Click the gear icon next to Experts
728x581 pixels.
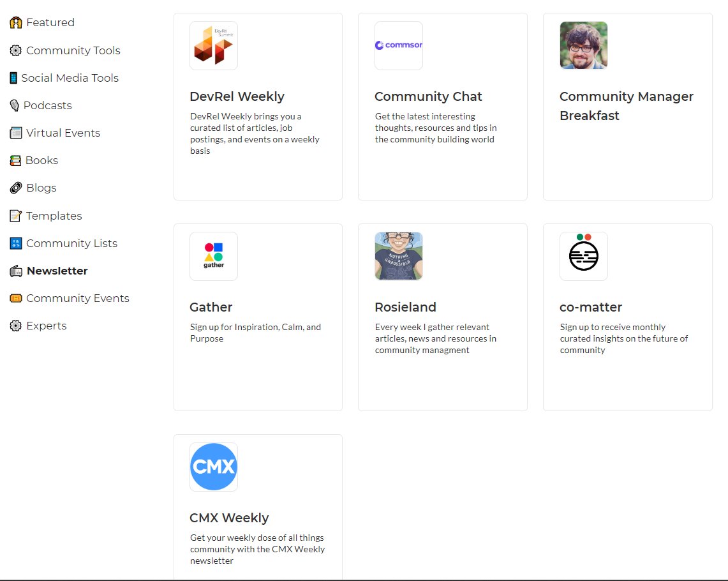pos(14,326)
